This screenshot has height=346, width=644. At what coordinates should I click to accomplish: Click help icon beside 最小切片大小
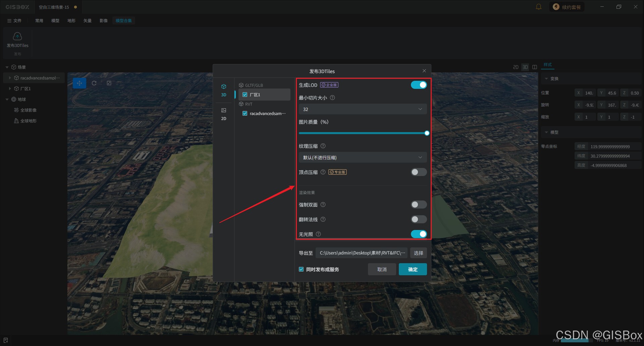coord(332,98)
